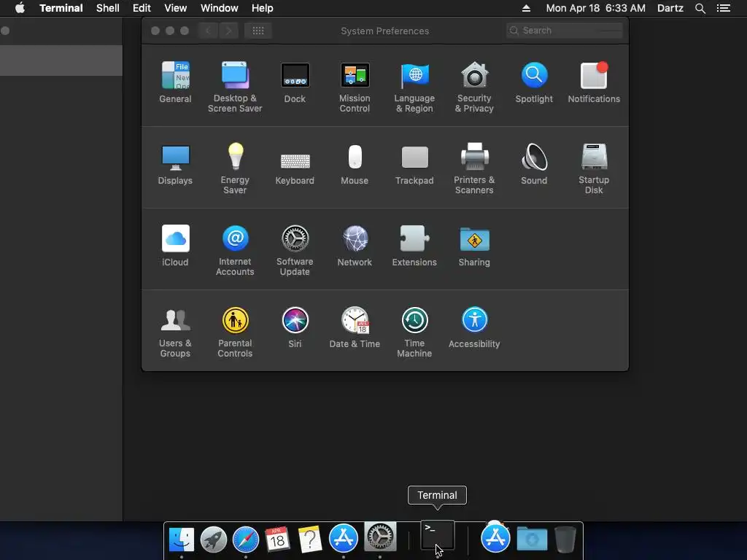The image size is (747, 560).
Task: Click System Preferences gear in the Dock
Action: 379,536
